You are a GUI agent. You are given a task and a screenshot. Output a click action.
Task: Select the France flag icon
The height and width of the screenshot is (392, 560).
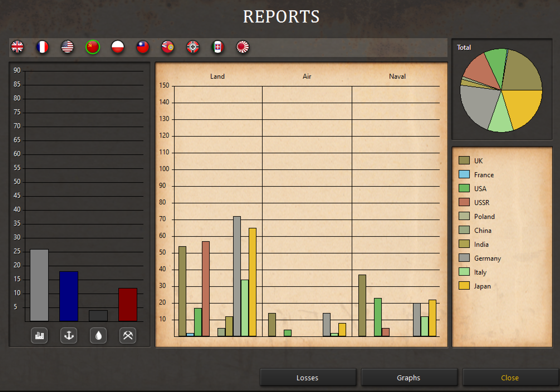(42, 47)
